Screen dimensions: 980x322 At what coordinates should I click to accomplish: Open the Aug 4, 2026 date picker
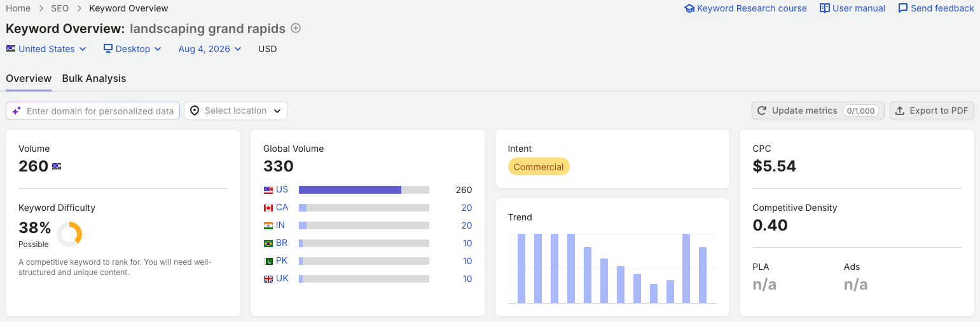[210, 49]
